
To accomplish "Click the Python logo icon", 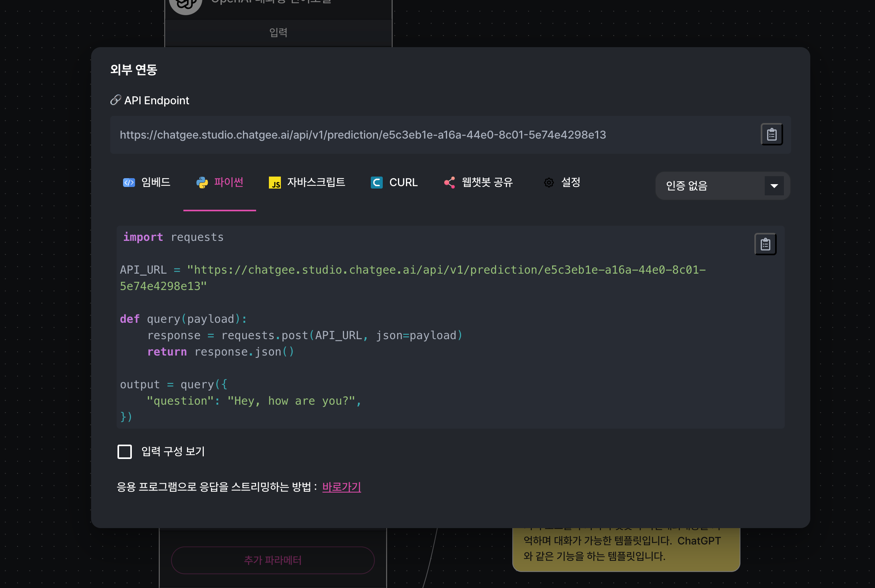I will (x=202, y=183).
